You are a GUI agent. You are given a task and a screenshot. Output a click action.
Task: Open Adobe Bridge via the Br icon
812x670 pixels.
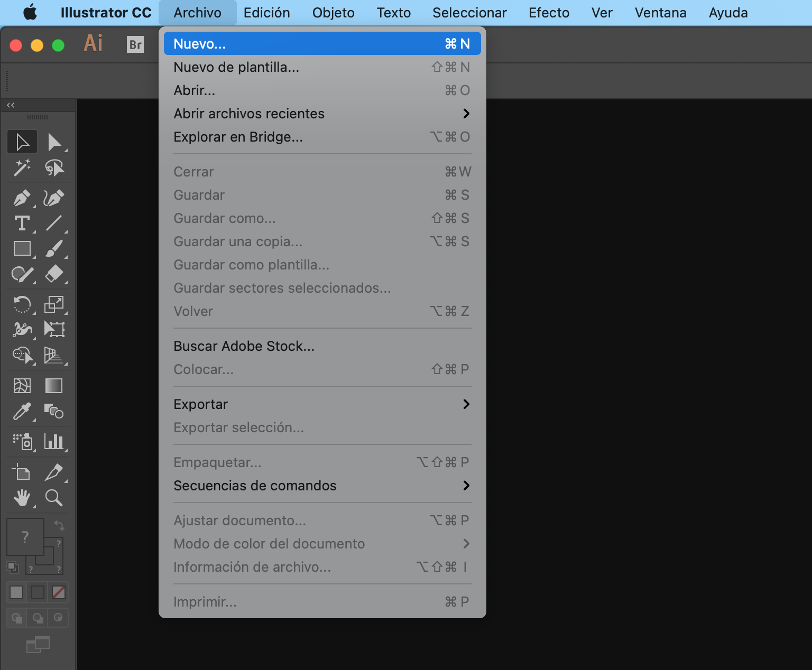135,44
